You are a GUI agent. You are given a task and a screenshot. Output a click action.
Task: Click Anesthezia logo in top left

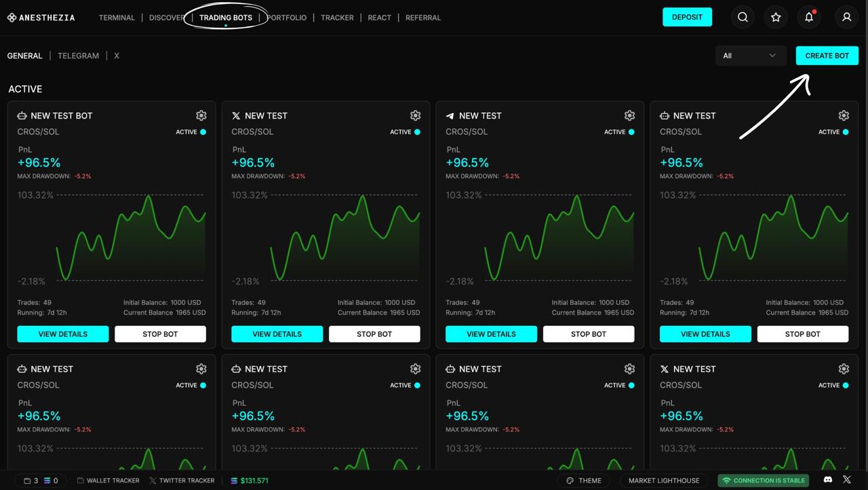(x=41, y=18)
